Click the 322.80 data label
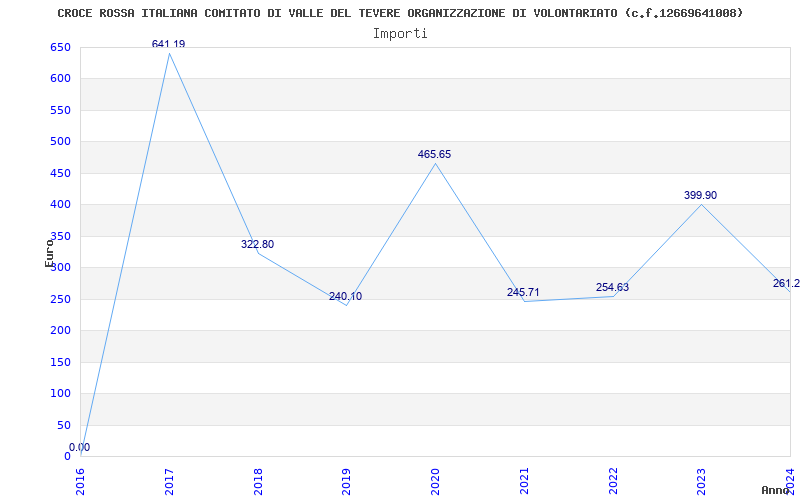Image resolution: width=800 pixels, height=500 pixels. [257, 244]
